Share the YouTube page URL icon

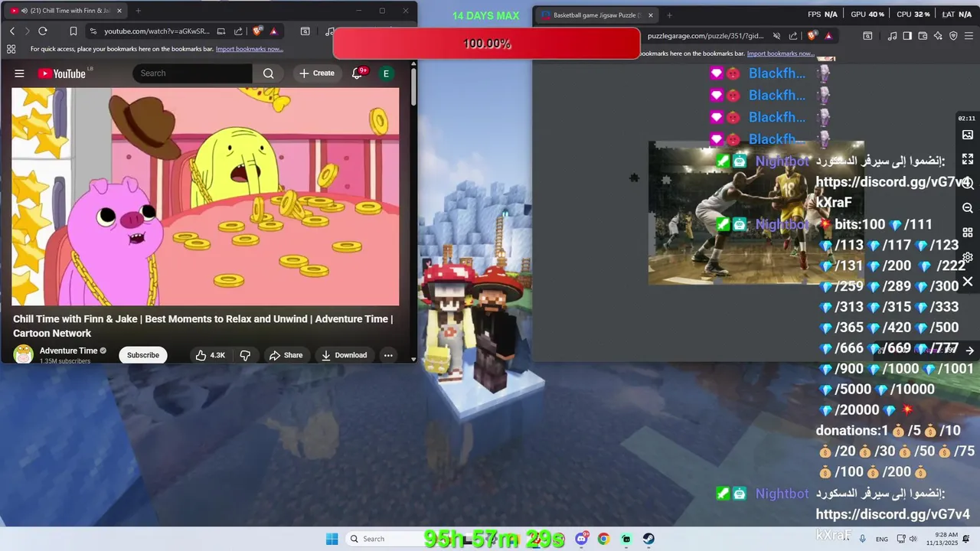tap(238, 31)
